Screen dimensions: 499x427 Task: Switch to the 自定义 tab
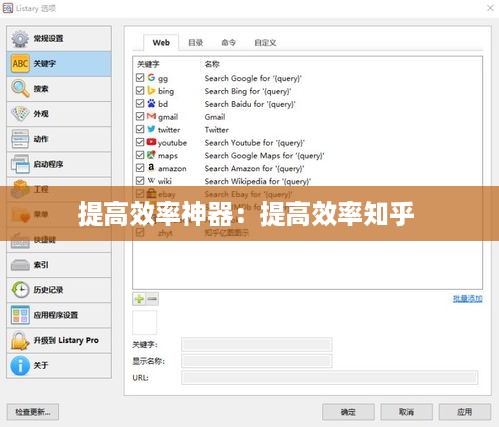(265, 43)
